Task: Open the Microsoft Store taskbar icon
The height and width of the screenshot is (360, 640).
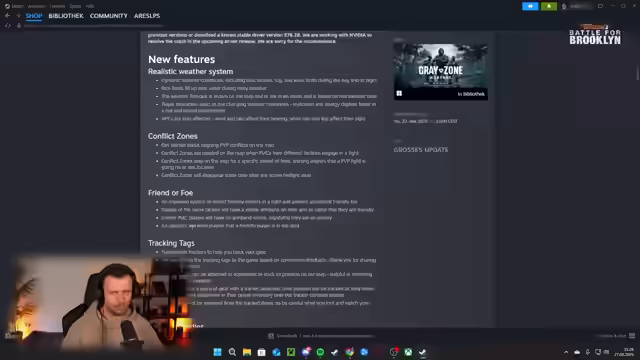Action: [262, 352]
